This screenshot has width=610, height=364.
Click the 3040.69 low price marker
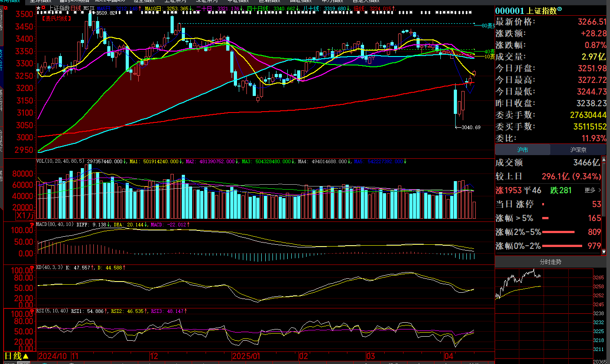point(471,127)
